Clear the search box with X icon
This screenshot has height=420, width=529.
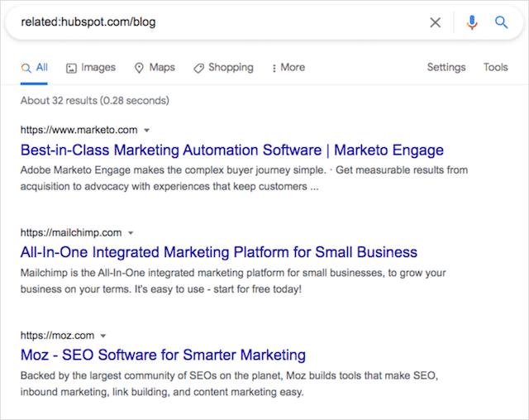(436, 22)
